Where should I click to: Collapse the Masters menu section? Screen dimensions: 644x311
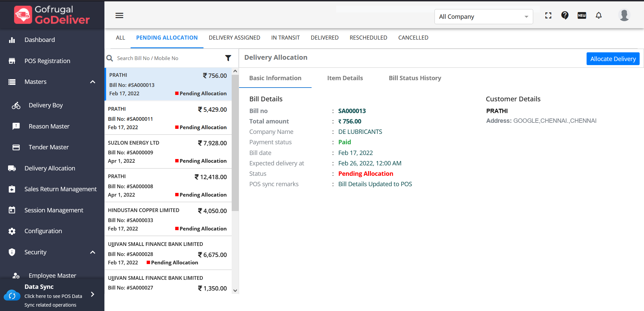[x=93, y=82]
